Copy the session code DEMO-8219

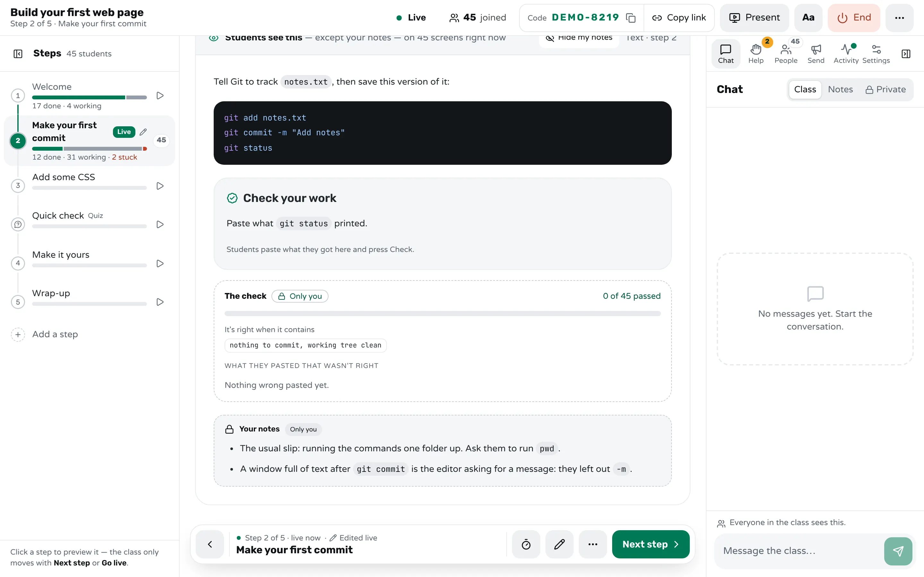[x=630, y=18]
